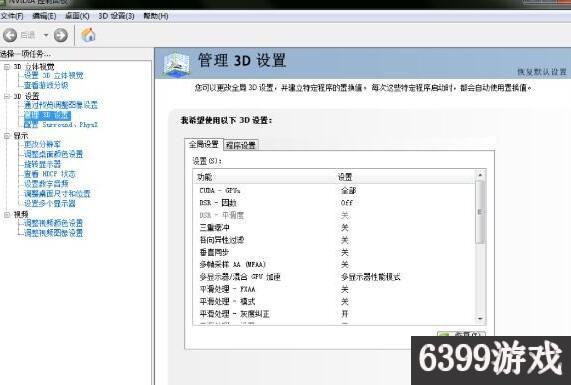571x385 pixels.
Task: Open 调整视频颜色设置 task
Action: click(x=54, y=223)
